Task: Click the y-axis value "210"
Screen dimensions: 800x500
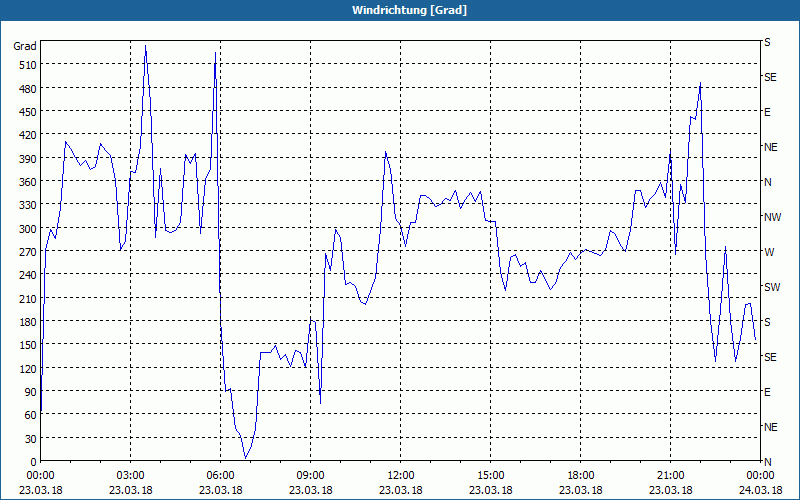Action: pos(28,298)
